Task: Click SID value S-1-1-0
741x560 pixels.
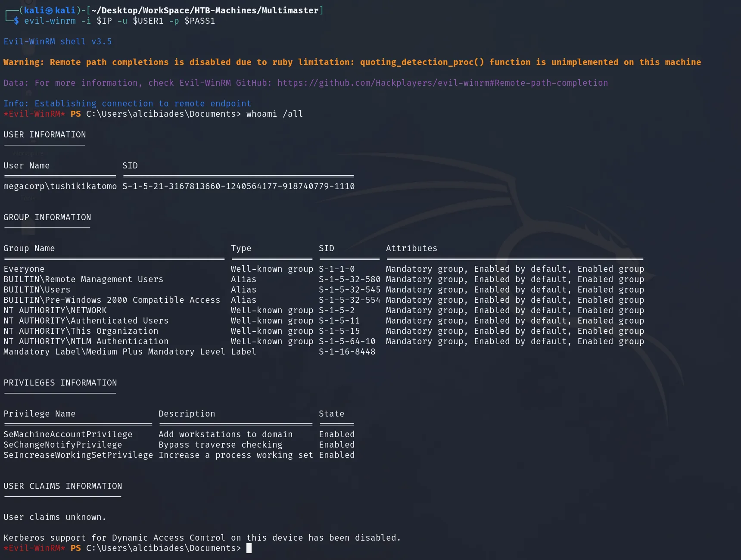Action: (337, 269)
